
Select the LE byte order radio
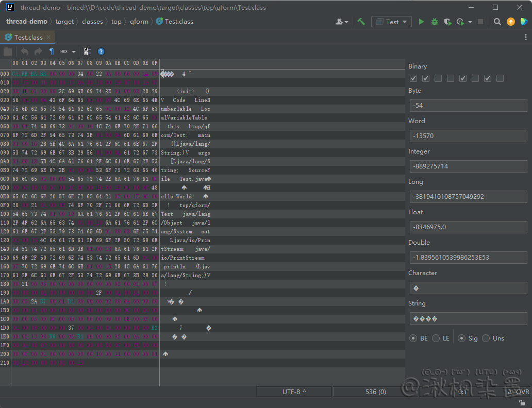(x=436, y=338)
